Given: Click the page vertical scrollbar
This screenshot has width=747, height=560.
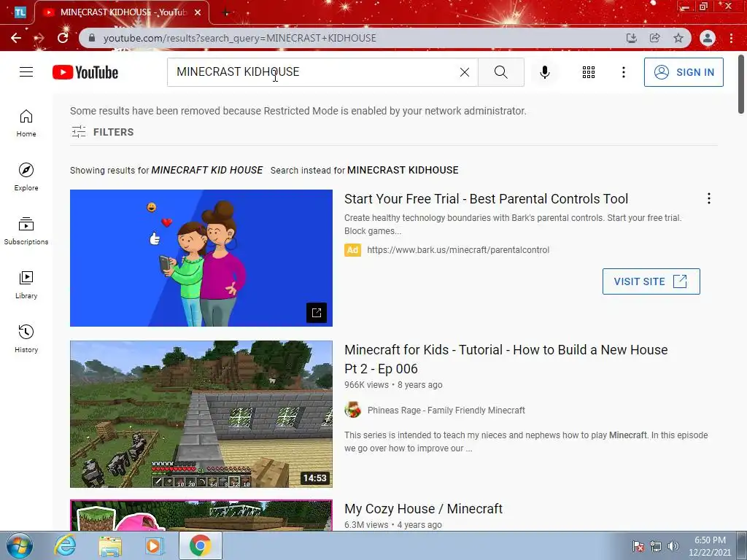Looking at the screenshot, I should click(741, 85).
